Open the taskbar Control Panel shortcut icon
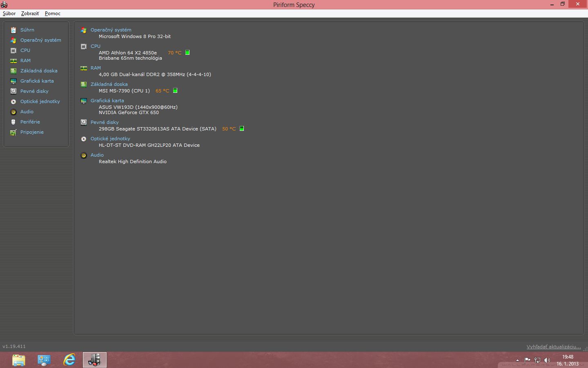Viewport: 588px width, 368px height. tap(44, 360)
